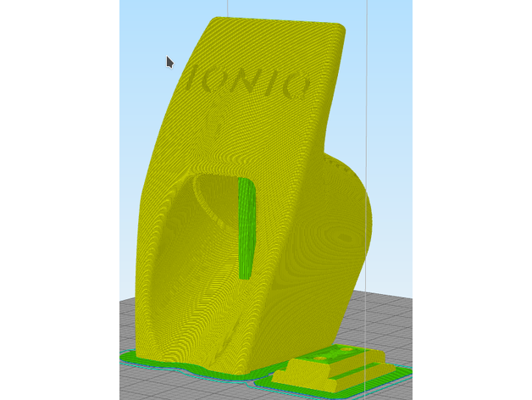Click the embossed IONIQ lettering on the model
Image resolution: width=532 pixels, height=400 pixels.
click(x=247, y=82)
